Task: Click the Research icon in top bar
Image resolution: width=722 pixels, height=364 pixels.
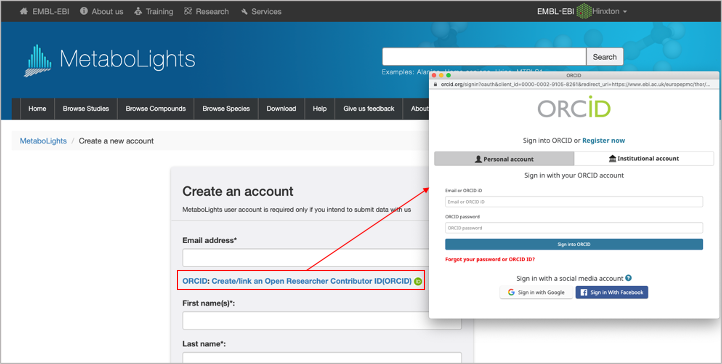Action: pos(188,11)
